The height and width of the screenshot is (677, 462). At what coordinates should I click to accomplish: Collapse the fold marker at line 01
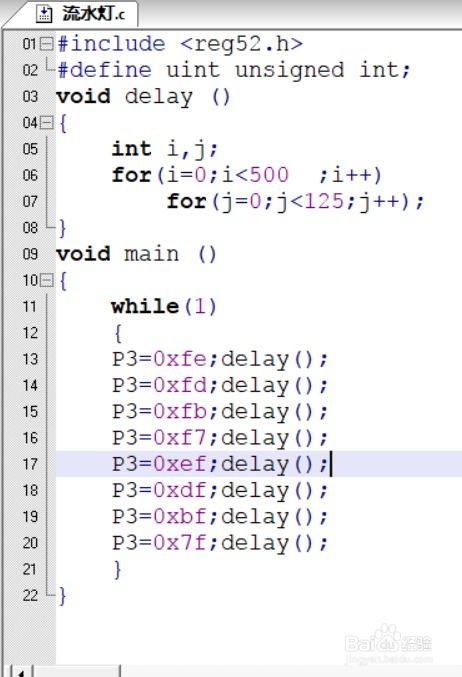[x=47, y=44]
